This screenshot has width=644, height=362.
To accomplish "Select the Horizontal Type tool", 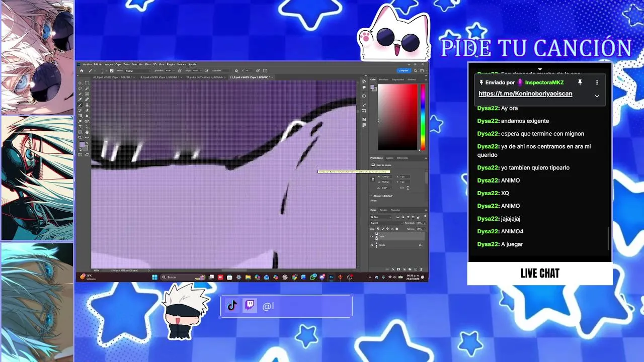I will [80, 127].
